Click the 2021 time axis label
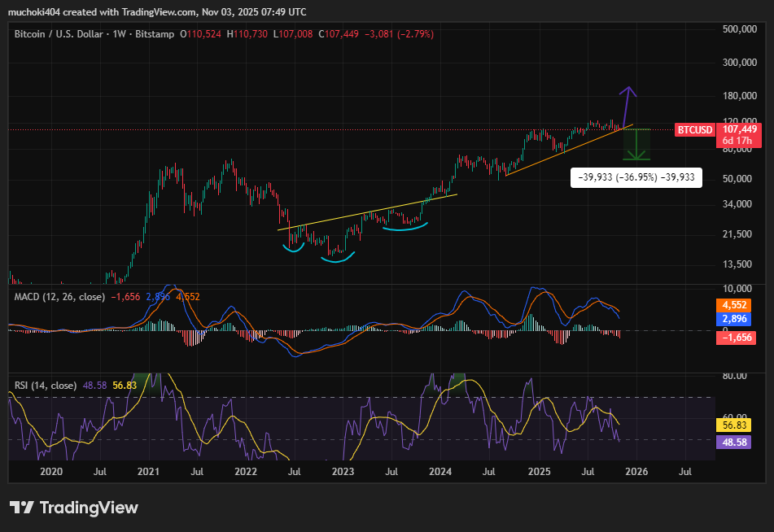 coord(148,472)
